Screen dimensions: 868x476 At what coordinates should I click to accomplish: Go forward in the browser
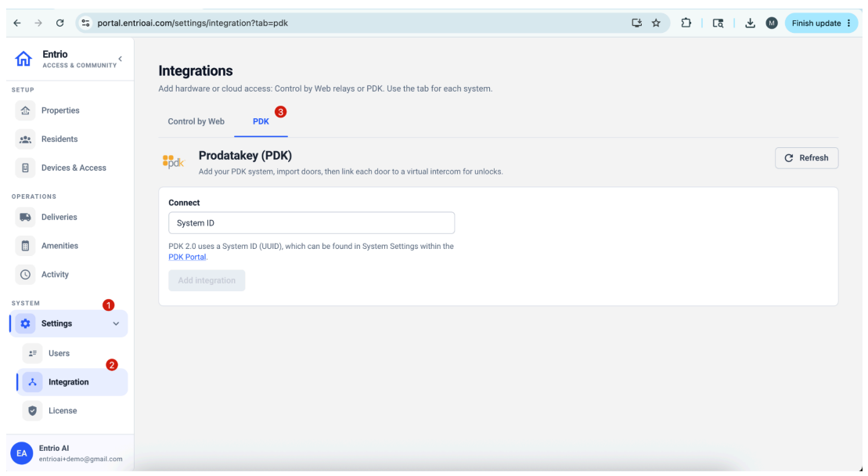[38, 23]
